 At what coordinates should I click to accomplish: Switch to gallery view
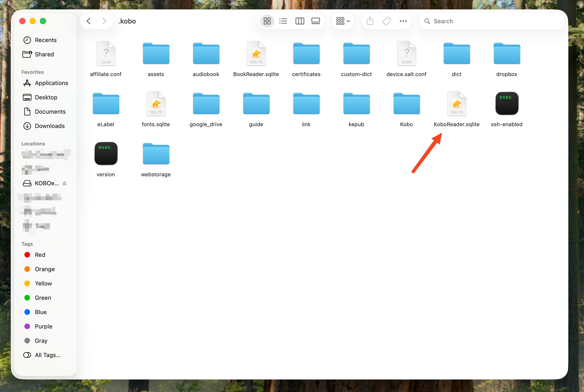(x=315, y=21)
